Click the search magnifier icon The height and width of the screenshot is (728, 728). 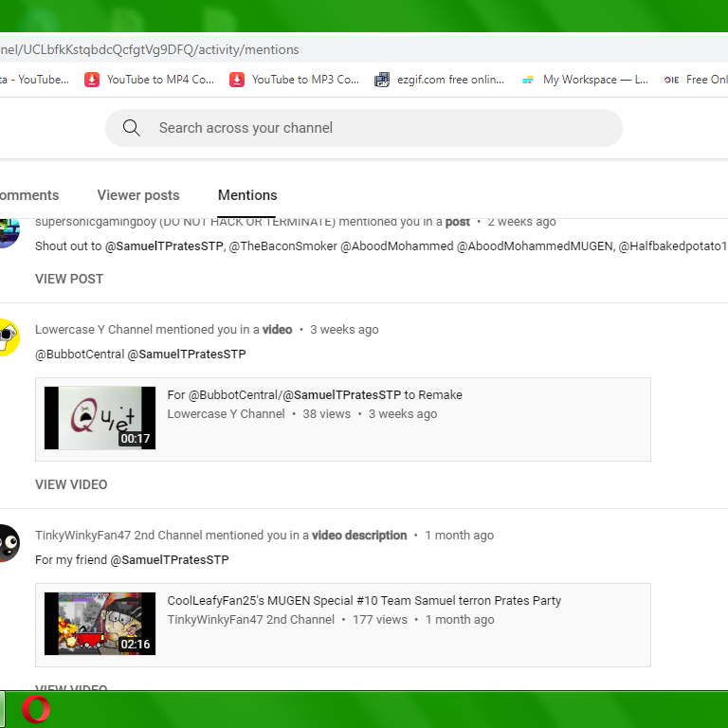(132, 128)
